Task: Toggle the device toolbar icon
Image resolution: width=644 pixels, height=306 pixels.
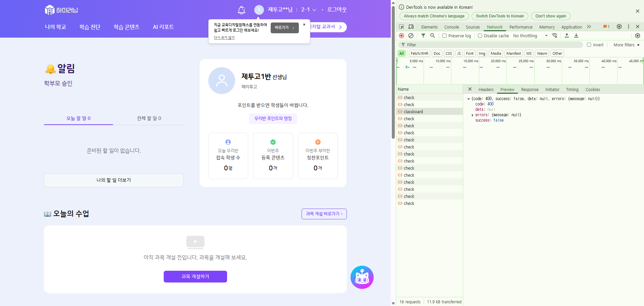Action: point(411,27)
